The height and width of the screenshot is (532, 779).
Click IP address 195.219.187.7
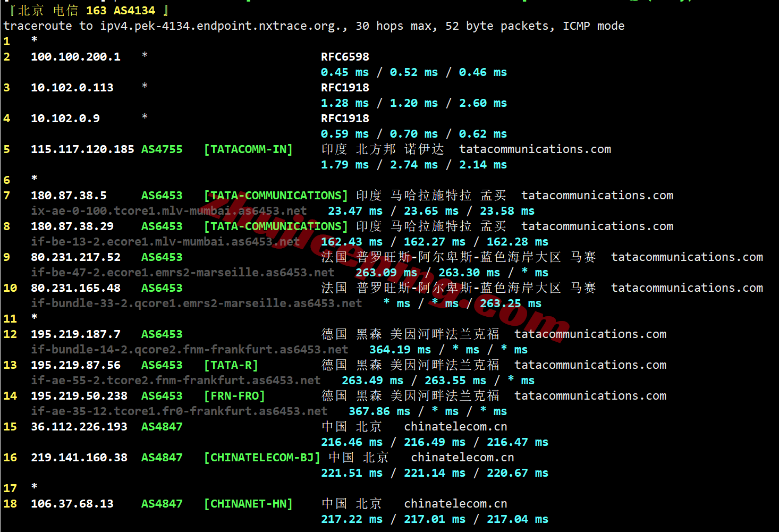click(x=75, y=334)
